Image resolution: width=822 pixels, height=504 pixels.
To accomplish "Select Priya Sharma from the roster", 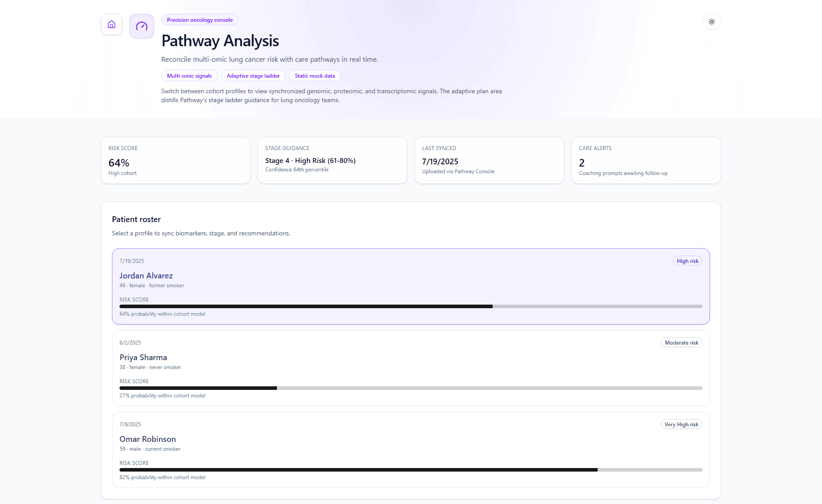I will (x=411, y=368).
